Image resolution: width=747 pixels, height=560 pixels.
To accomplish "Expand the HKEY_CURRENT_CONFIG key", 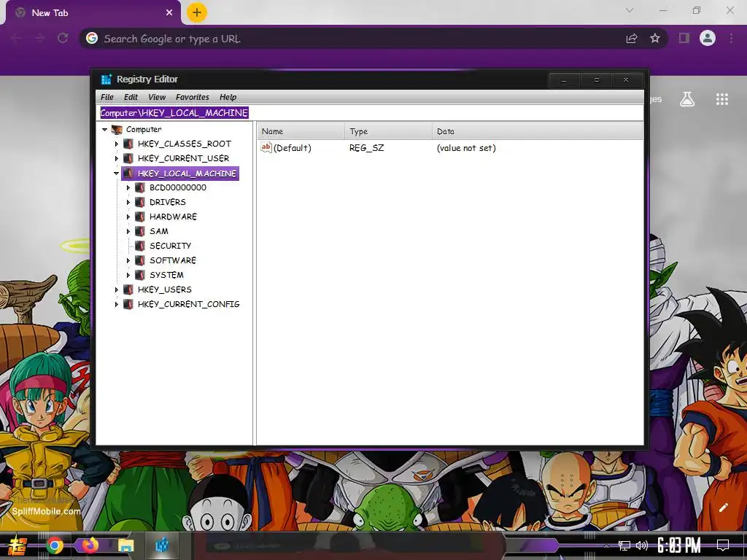I will click(116, 304).
